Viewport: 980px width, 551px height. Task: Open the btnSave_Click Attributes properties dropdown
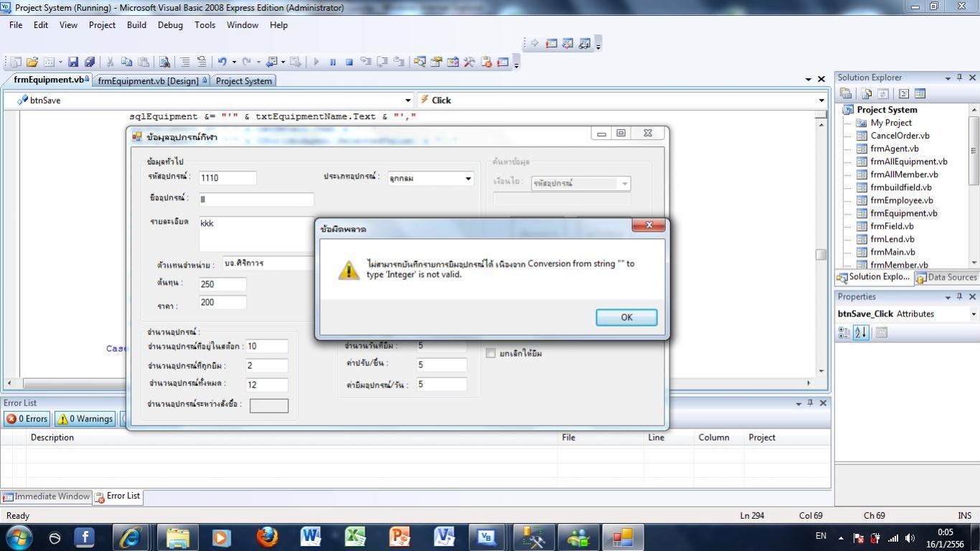[974, 314]
